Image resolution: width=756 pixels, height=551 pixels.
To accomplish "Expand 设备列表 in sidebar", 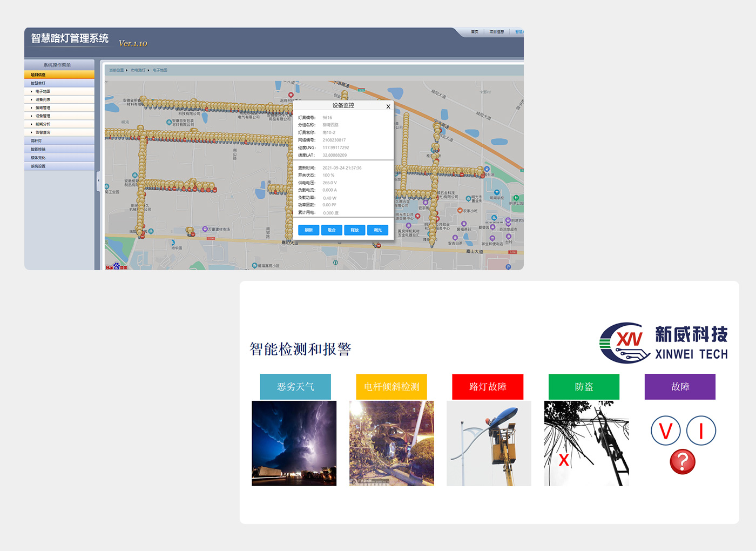I will point(43,99).
